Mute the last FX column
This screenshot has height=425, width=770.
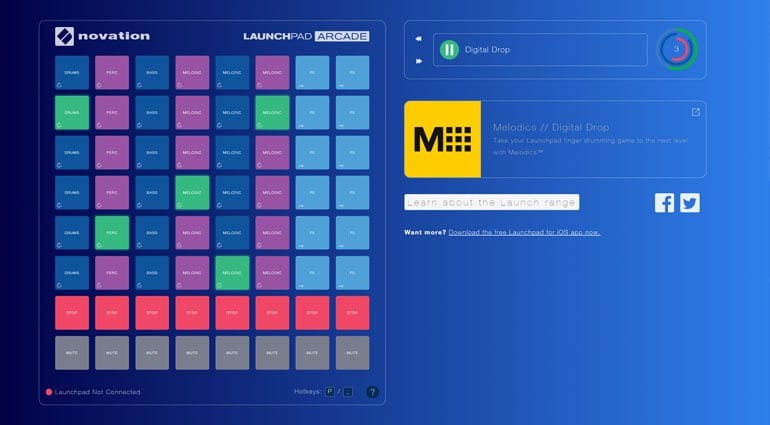(x=353, y=353)
